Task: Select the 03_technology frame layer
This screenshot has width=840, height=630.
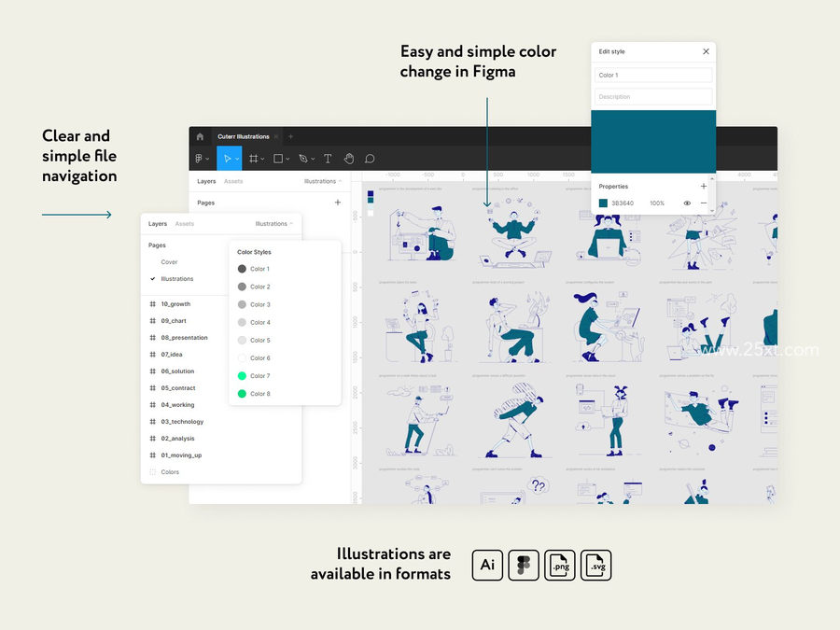Action: pos(182,422)
